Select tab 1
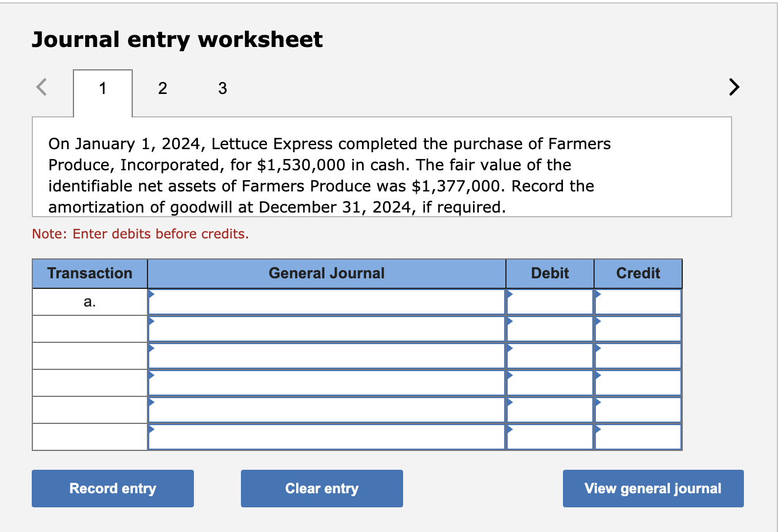 point(103,88)
